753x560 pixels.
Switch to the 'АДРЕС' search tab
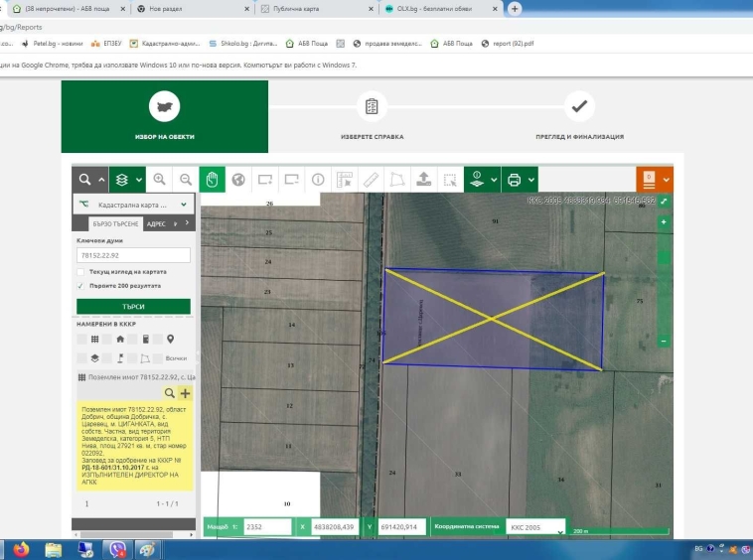coord(156,224)
